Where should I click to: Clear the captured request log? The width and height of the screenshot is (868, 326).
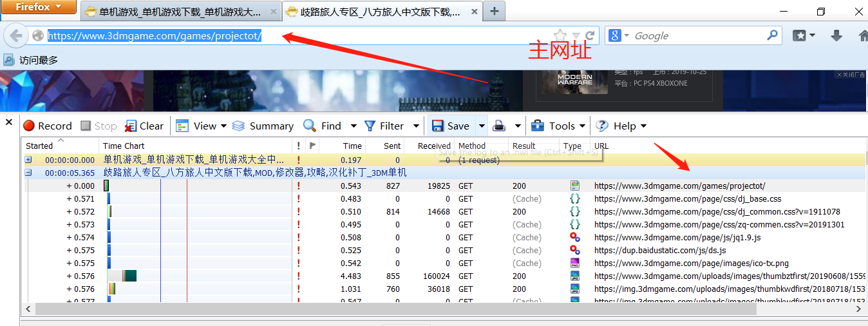144,126
